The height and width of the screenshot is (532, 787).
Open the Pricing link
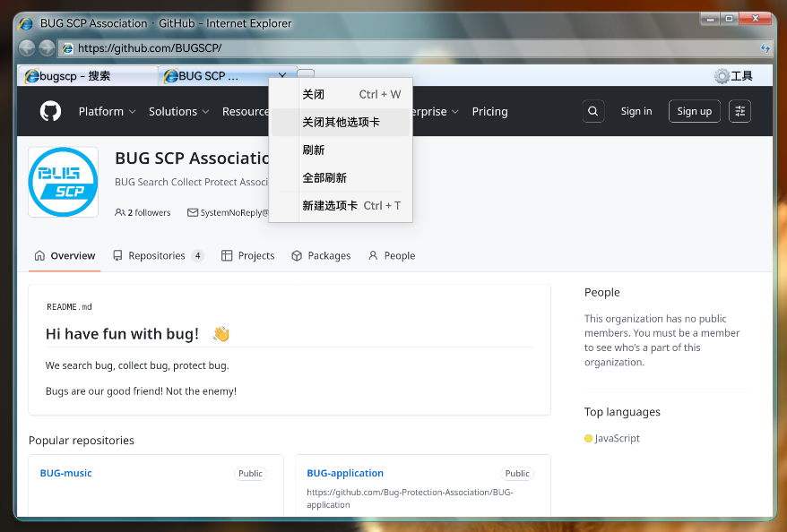click(x=490, y=111)
